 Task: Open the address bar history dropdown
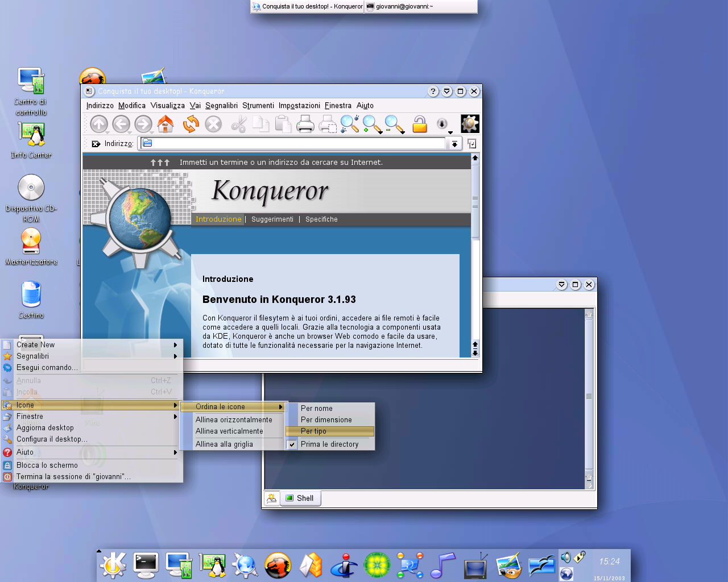pyautogui.click(x=454, y=144)
